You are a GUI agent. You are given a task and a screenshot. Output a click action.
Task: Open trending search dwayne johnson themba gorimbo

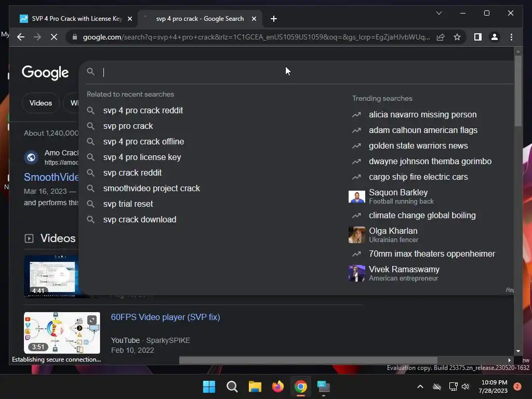tap(430, 162)
